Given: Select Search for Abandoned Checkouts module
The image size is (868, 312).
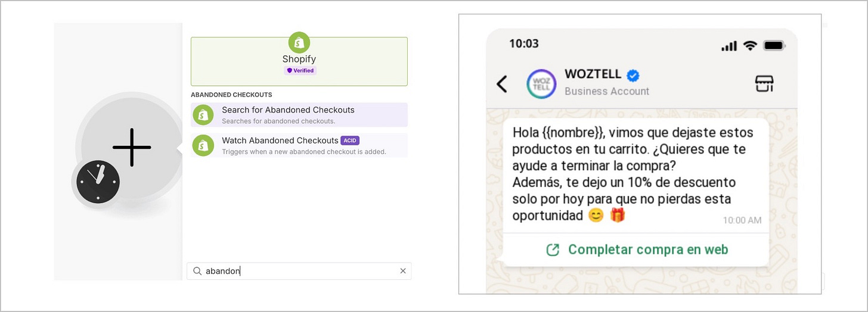Looking at the screenshot, I should tap(299, 115).
